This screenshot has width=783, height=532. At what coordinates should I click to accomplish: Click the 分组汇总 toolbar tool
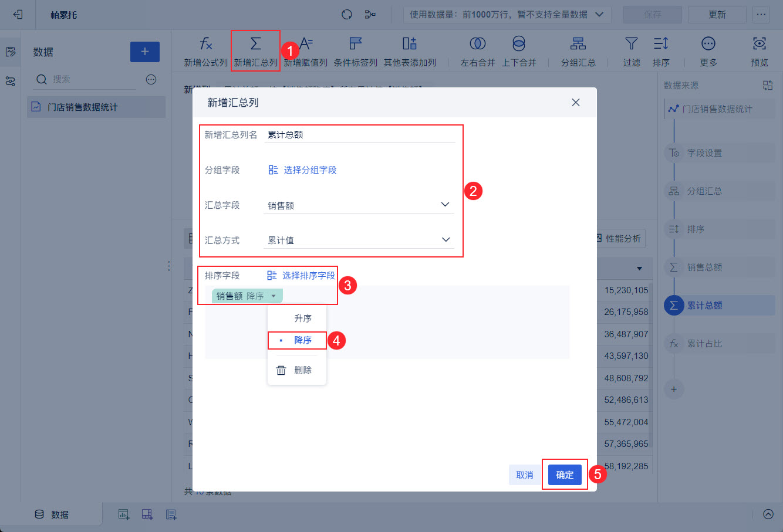pos(578,52)
